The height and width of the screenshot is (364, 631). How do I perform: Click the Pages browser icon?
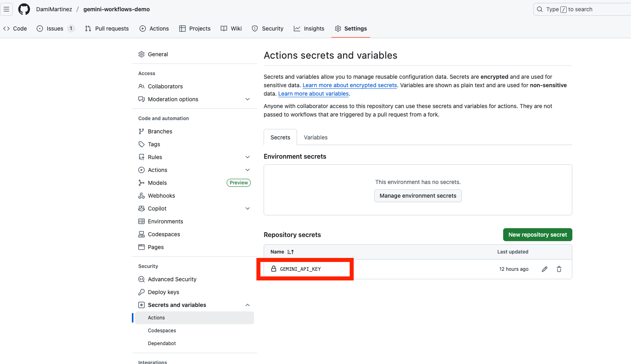click(x=141, y=247)
